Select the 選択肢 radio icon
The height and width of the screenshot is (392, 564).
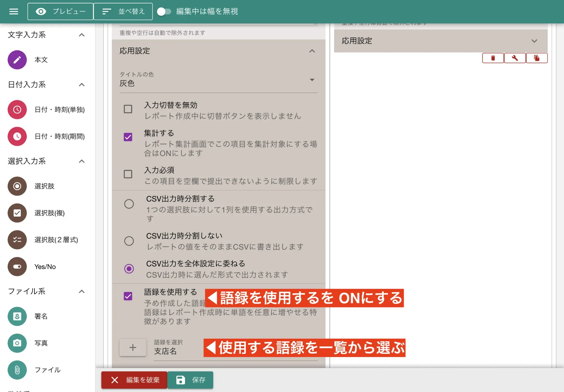tap(17, 186)
